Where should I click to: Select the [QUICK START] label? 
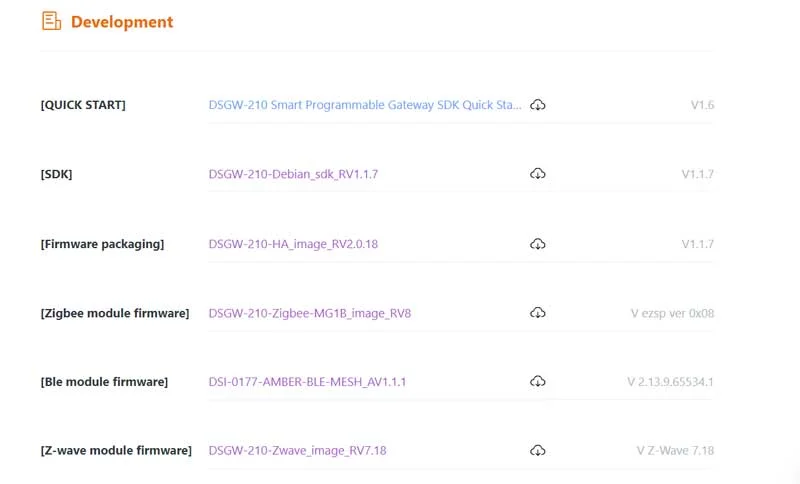[x=83, y=105]
